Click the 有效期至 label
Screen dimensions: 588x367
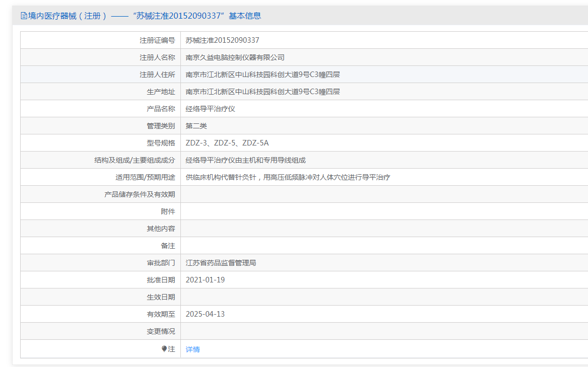pos(161,314)
